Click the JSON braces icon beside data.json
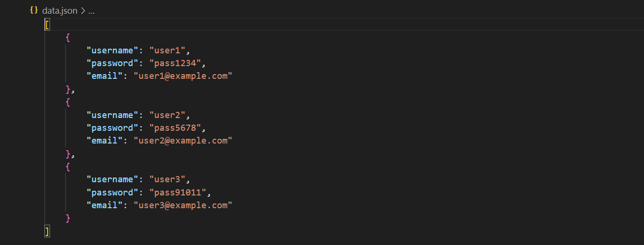Image resolution: width=644 pixels, height=245 pixels. click(x=34, y=10)
